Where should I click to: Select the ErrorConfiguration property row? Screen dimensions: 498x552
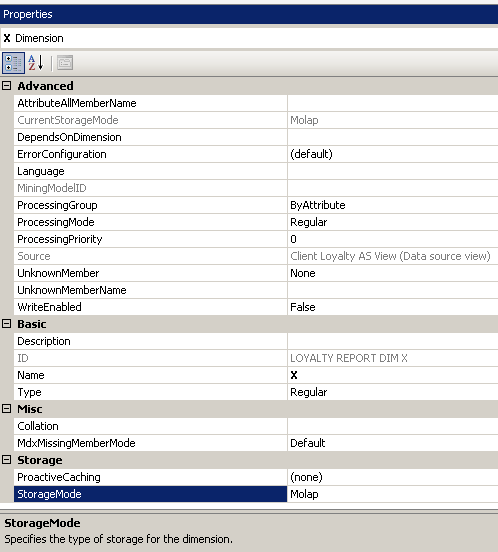[x=256, y=154]
